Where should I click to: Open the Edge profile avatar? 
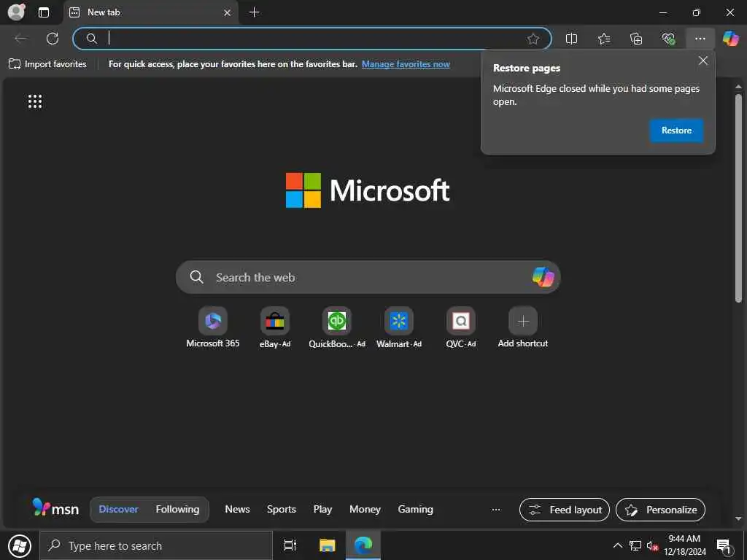[17, 12]
